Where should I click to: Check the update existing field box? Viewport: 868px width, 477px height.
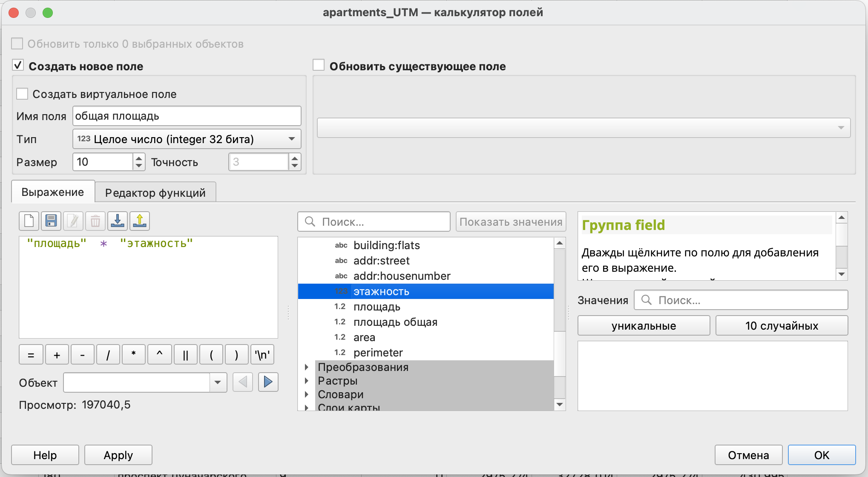coord(319,66)
